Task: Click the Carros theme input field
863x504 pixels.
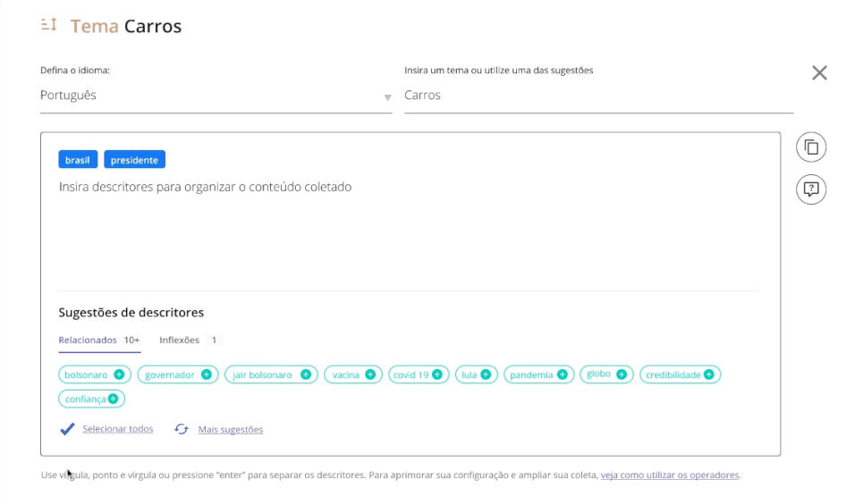Action: [597, 96]
